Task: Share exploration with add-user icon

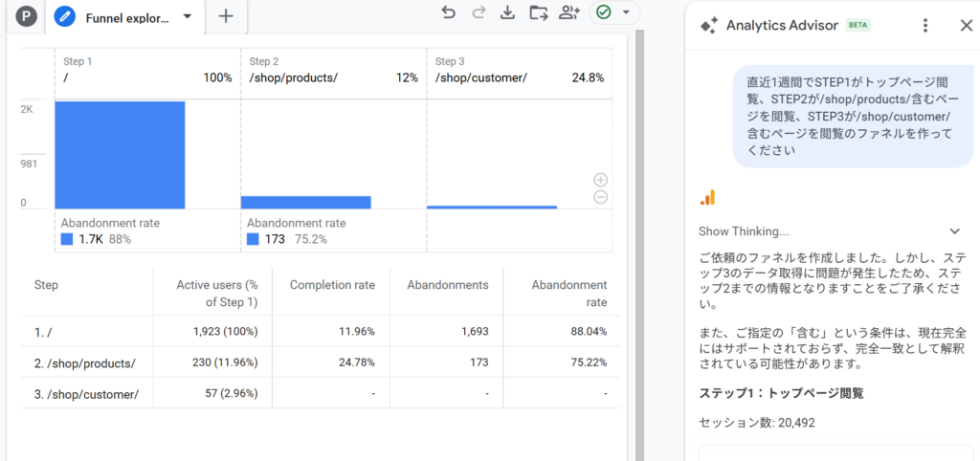Action: click(x=569, y=13)
